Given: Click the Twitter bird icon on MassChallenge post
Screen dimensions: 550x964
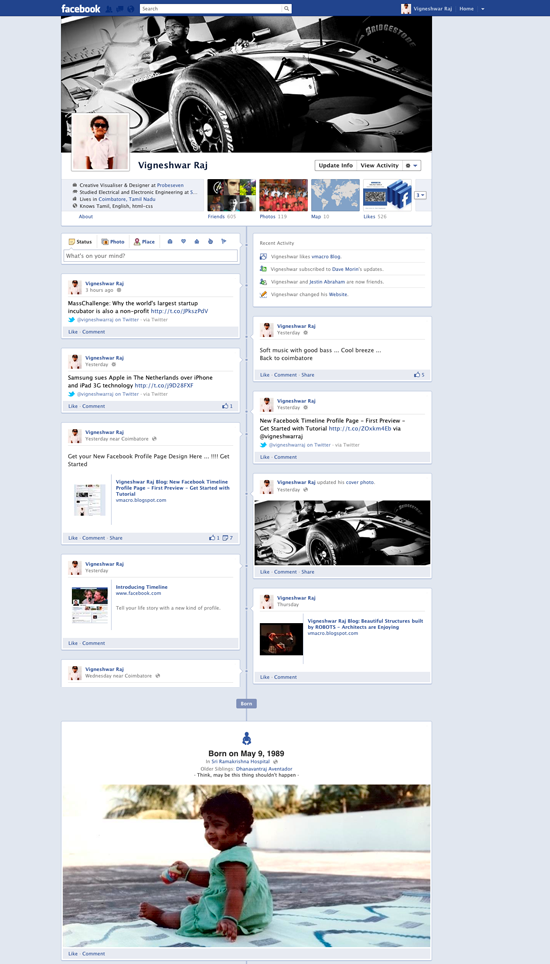Looking at the screenshot, I should point(71,320).
